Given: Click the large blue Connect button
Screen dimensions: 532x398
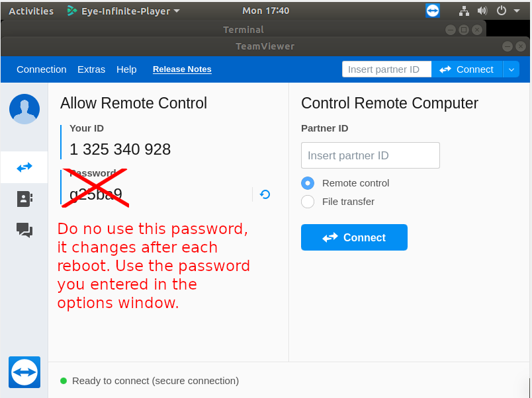Looking at the screenshot, I should (354, 237).
